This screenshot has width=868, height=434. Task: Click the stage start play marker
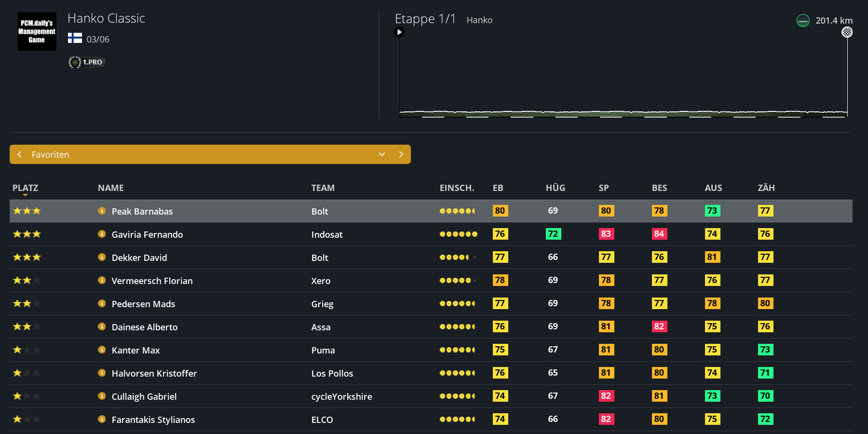tap(399, 32)
